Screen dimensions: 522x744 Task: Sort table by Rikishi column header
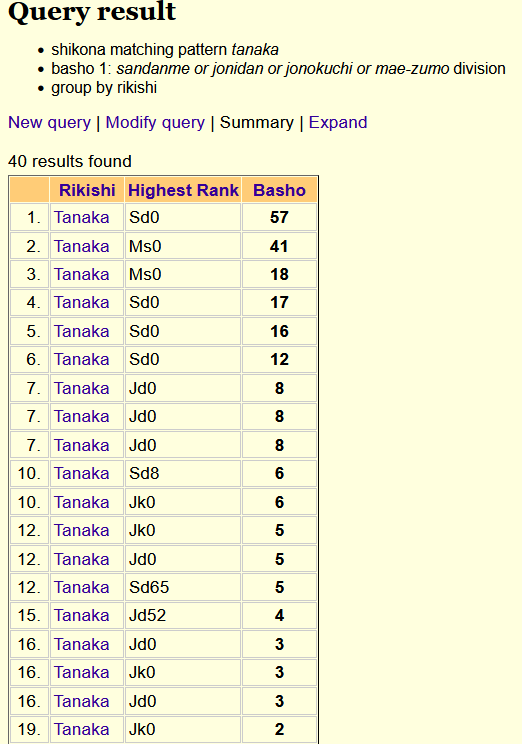[87, 190]
